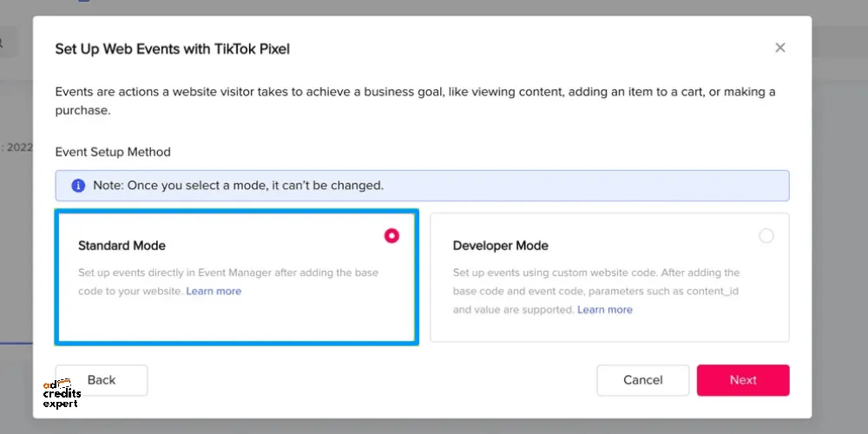Click the Back button

[102, 380]
